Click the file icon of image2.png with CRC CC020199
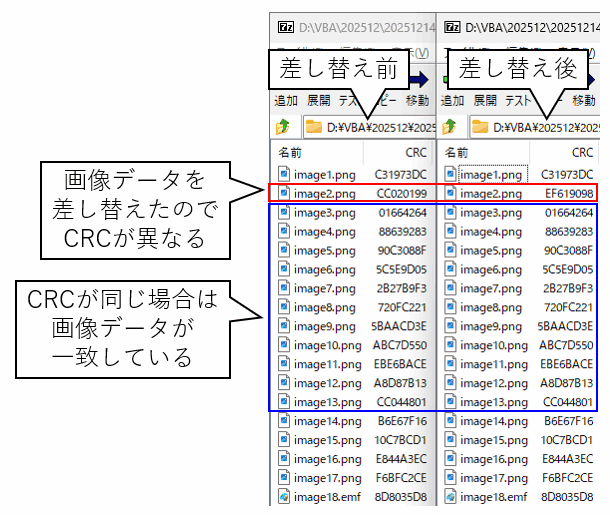This screenshot has width=610, height=515. (284, 193)
